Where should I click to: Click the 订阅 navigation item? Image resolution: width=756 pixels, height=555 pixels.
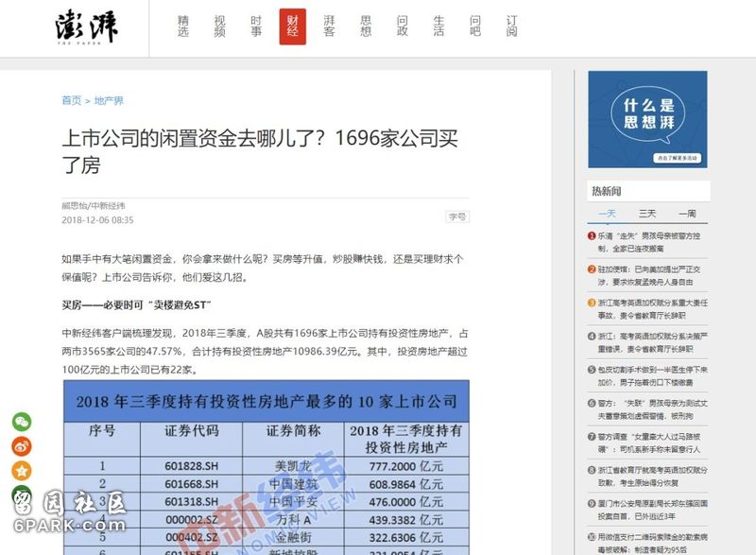point(511,26)
